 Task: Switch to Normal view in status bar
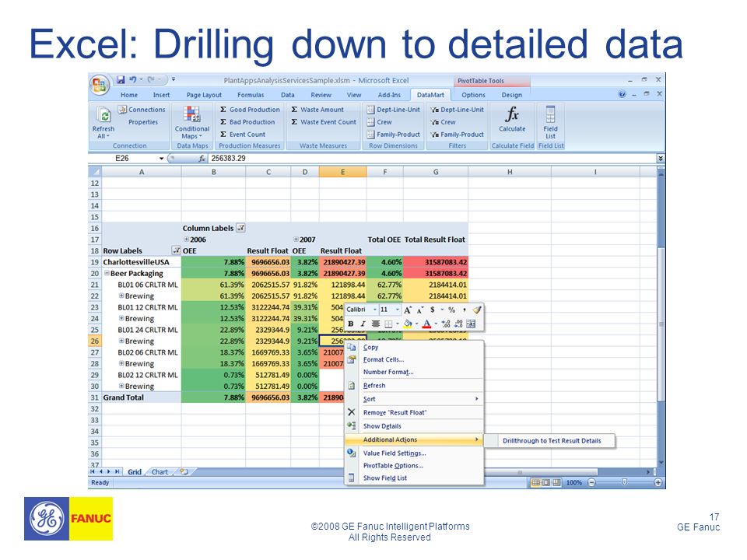(535, 482)
